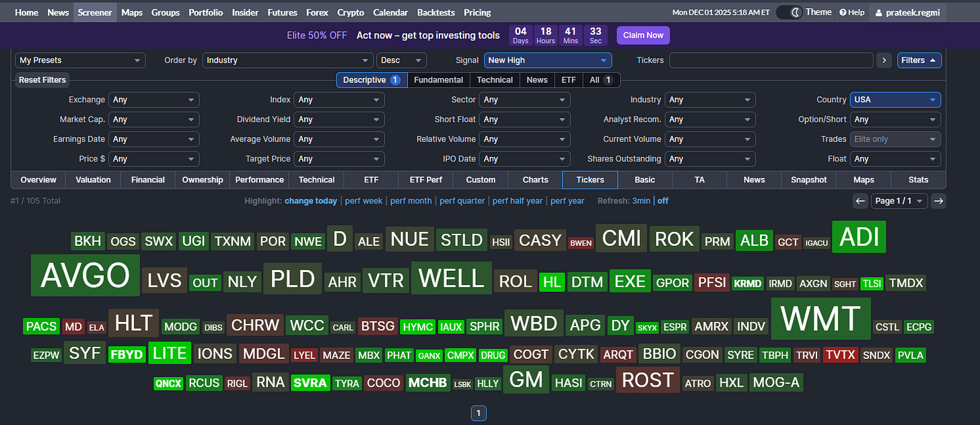This screenshot has height=425, width=980.
Task: Switch to All filter tab
Action: [601, 79]
